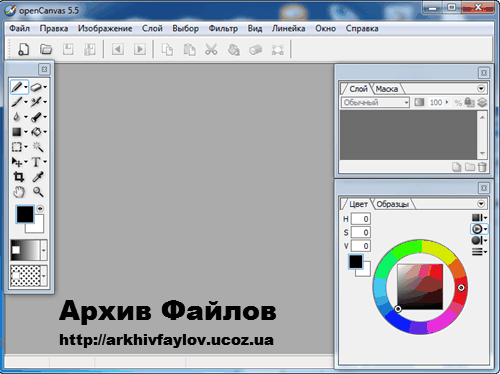Click the Save floppy disk icon
This screenshot has height=374, width=500.
pyautogui.click(x=68, y=50)
